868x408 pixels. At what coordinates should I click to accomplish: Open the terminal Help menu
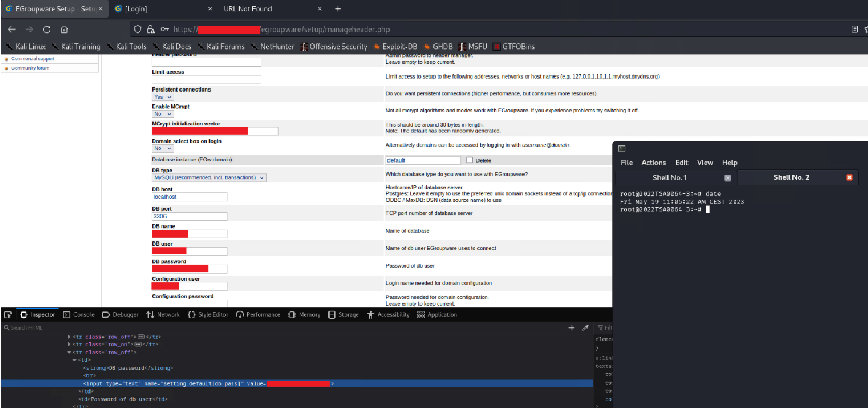729,162
